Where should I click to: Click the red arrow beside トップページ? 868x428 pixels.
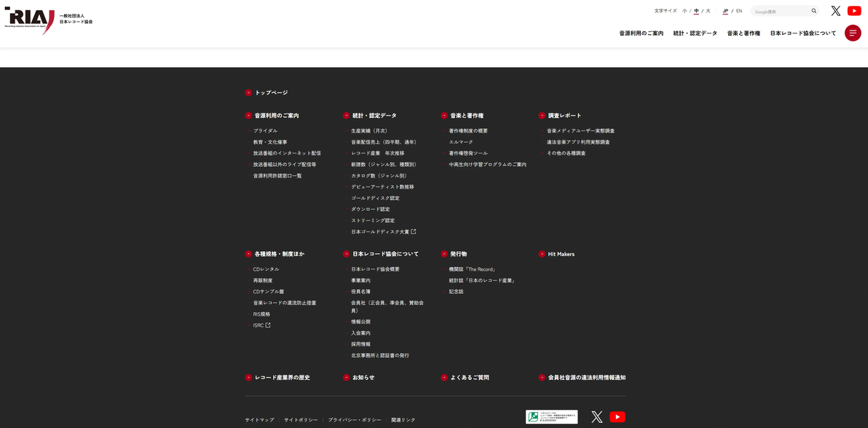pos(248,93)
